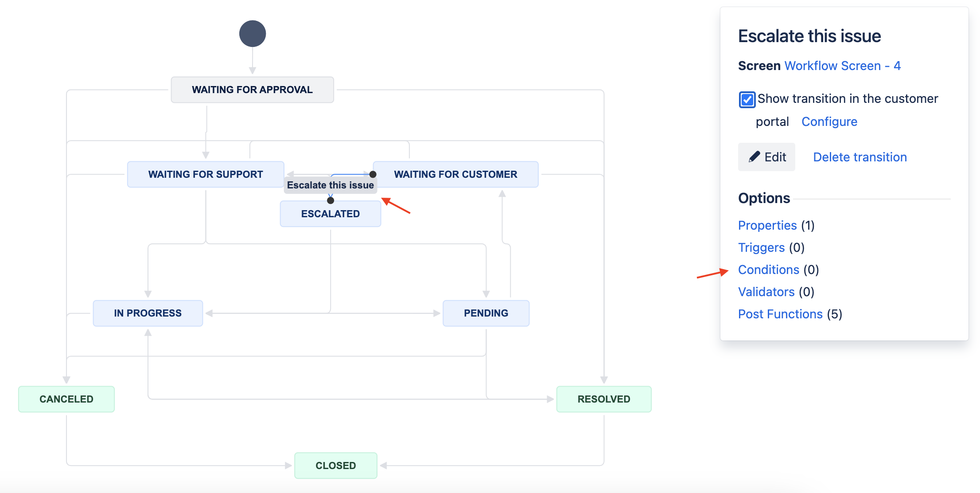
Task: Open Conditions (0) settings
Action: (768, 269)
